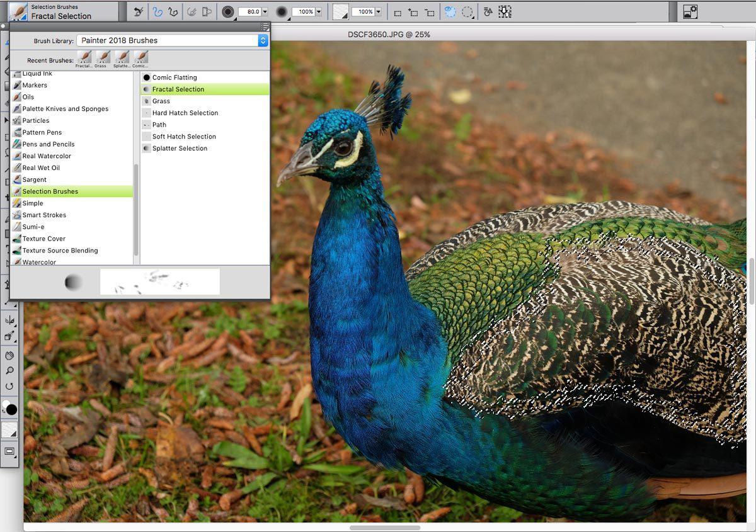Select the Magnifier zoom tool
756x532 pixels.
click(9, 371)
